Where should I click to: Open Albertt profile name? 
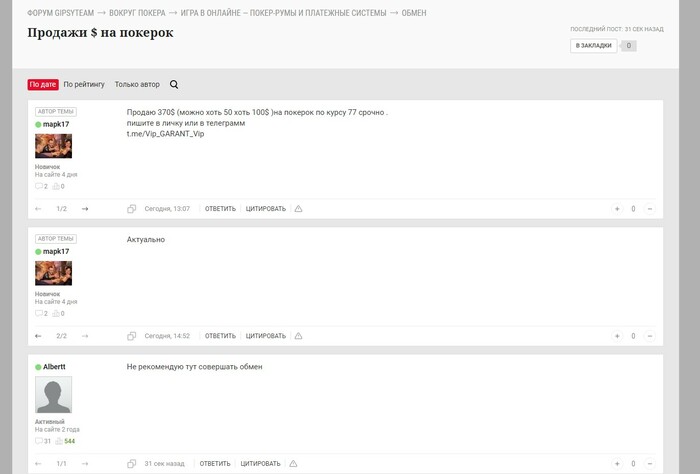pos(54,366)
